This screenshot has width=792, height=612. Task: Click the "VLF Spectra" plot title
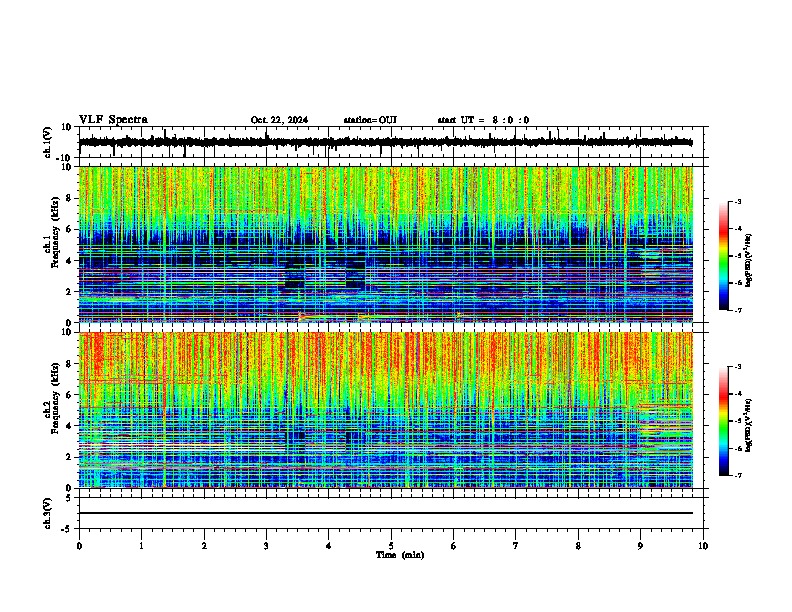point(113,120)
